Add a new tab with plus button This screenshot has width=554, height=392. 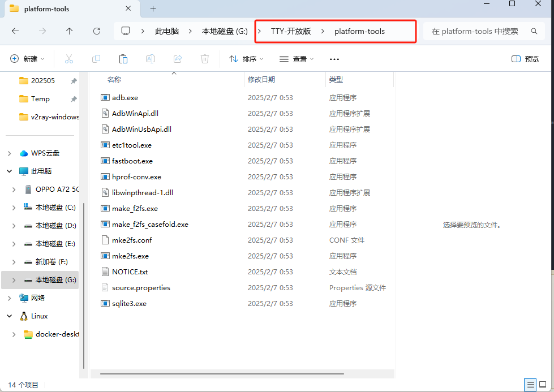pos(153,9)
